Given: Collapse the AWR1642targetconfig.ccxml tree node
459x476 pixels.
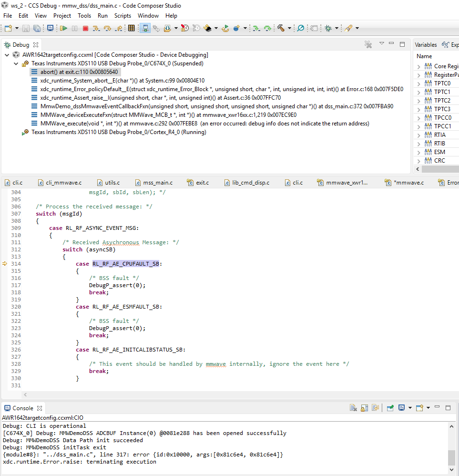Looking at the screenshot, I should pos(7,55).
